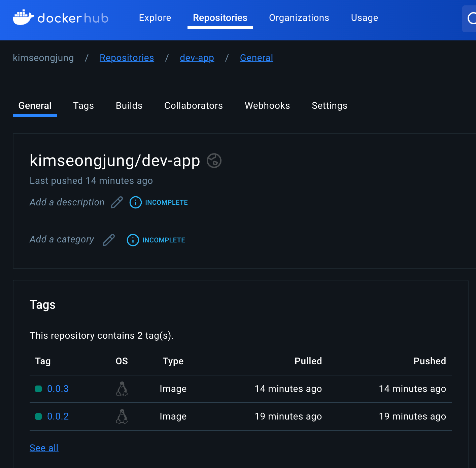Switch to the Tags tab
476x468 pixels.
[83, 106]
